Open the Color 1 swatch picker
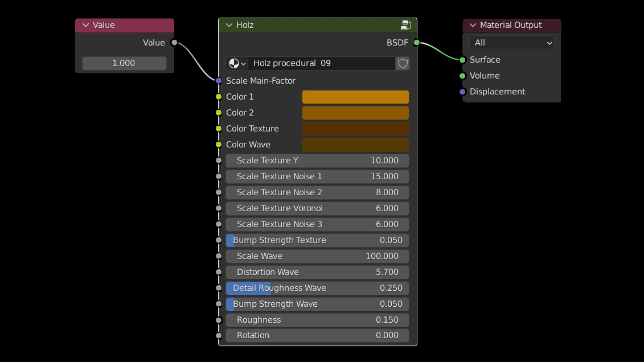The height and width of the screenshot is (362, 644). (x=355, y=97)
